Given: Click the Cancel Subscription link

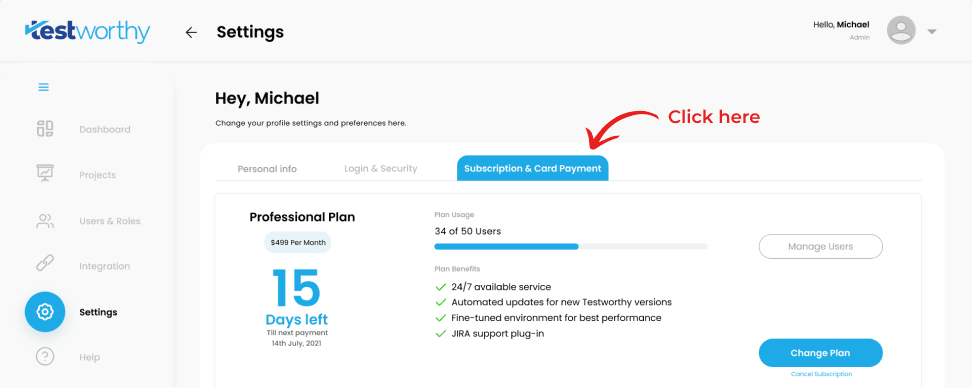Looking at the screenshot, I should tap(821, 374).
